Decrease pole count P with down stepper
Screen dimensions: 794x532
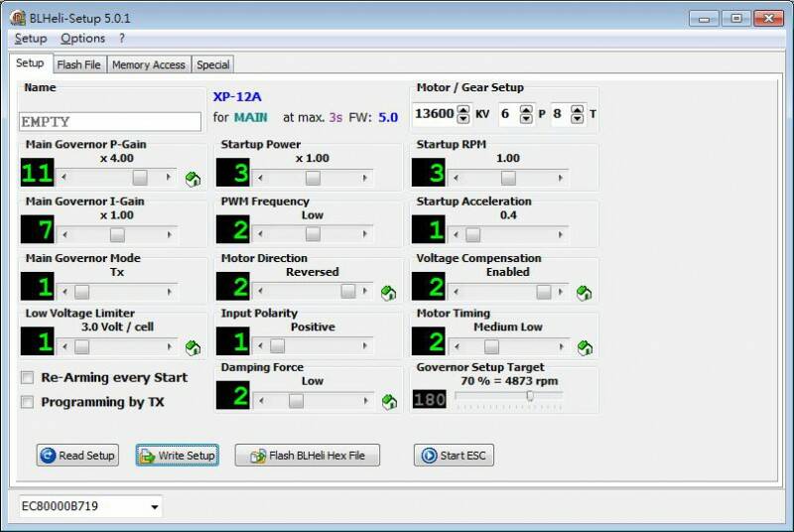pyautogui.click(x=527, y=119)
